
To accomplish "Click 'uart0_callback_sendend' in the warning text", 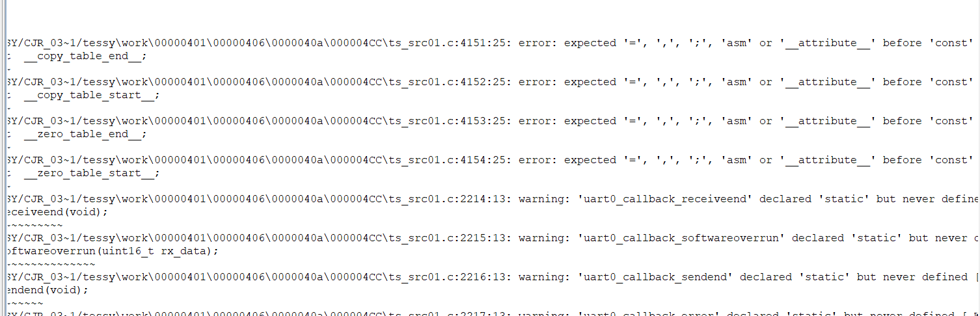I will pos(655,277).
